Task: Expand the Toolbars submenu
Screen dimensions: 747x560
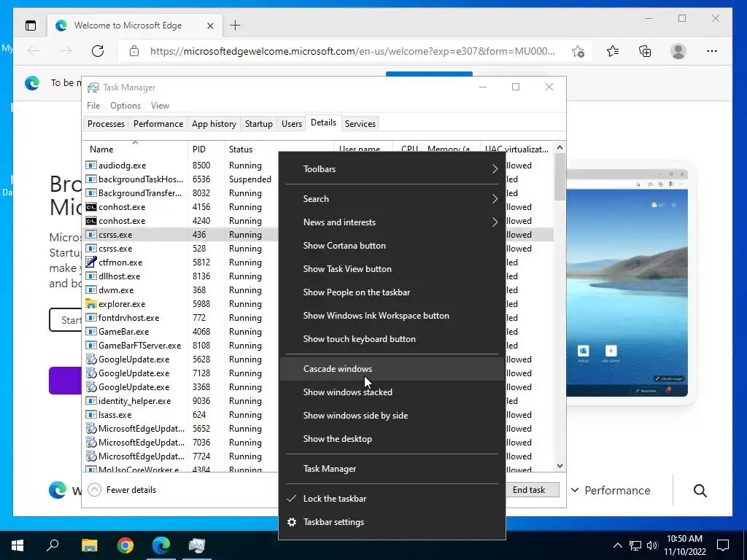Action: pyautogui.click(x=392, y=169)
